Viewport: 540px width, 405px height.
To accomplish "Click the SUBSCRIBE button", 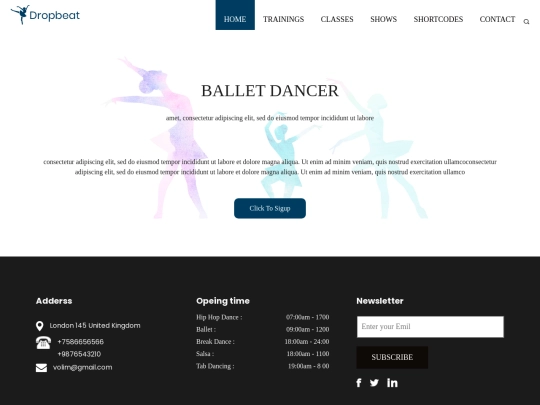I will click(x=392, y=357).
